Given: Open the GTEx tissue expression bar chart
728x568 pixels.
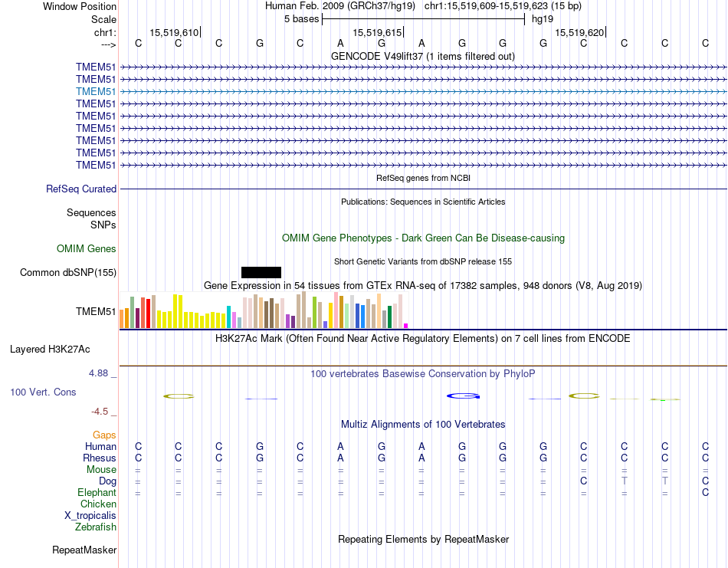Looking at the screenshot, I should click(264, 310).
